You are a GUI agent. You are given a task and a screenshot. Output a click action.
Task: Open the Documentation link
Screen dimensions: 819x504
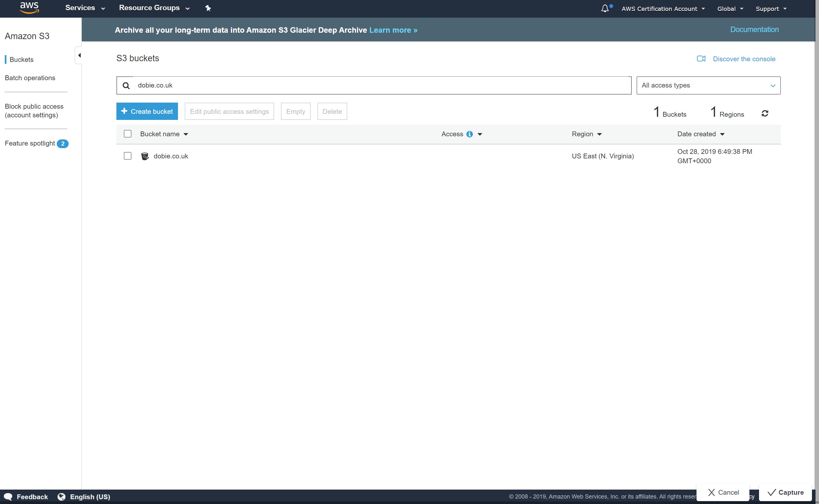(x=754, y=29)
